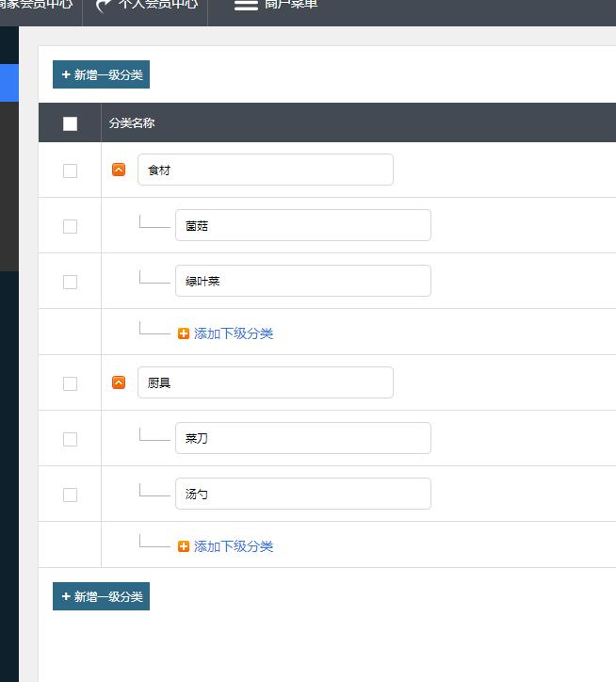Viewport: 616px width, 682px height.
Task: Check the checkbox for 汤勺 row
Action: tap(70, 495)
